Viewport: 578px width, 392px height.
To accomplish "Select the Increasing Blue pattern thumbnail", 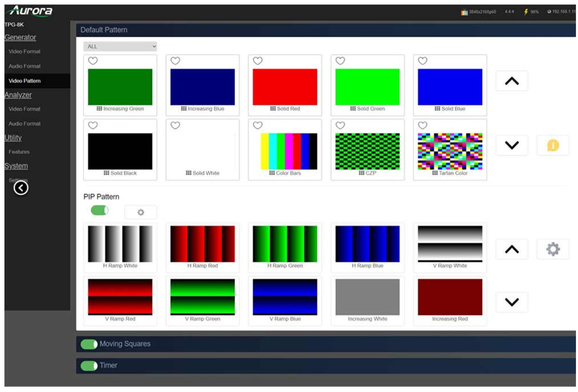I will pyautogui.click(x=202, y=87).
